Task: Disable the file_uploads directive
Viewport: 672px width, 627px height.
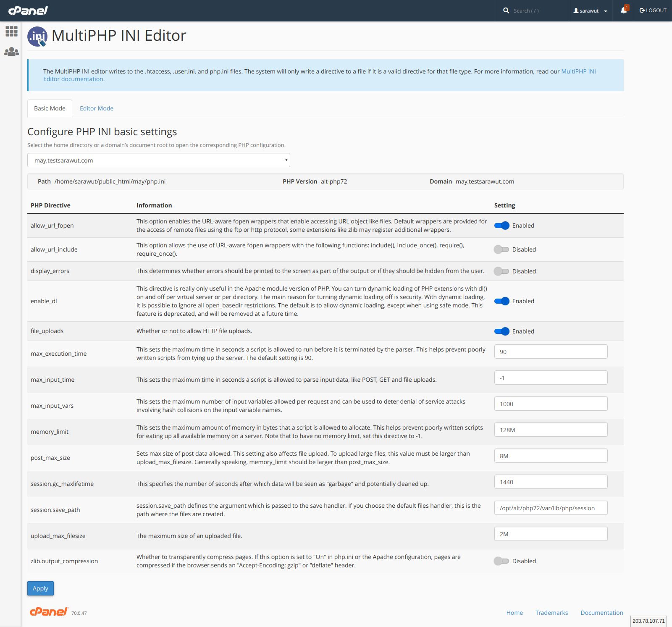Action: [501, 331]
